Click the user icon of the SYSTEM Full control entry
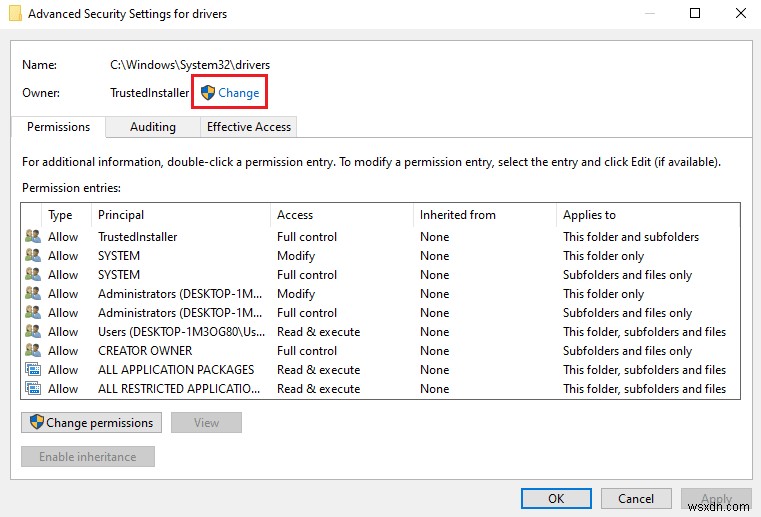 point(33,274)
